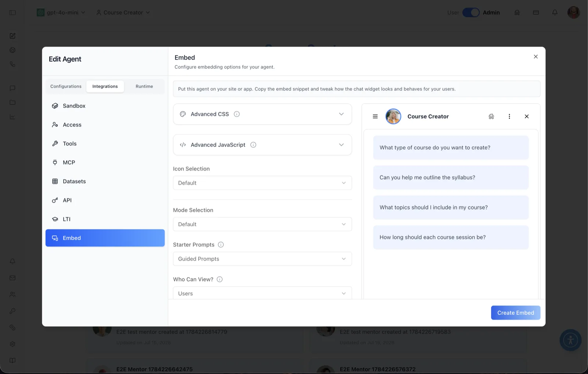The image size is (588, 374).
Task: Open the Access section
Action: [105, 125]
